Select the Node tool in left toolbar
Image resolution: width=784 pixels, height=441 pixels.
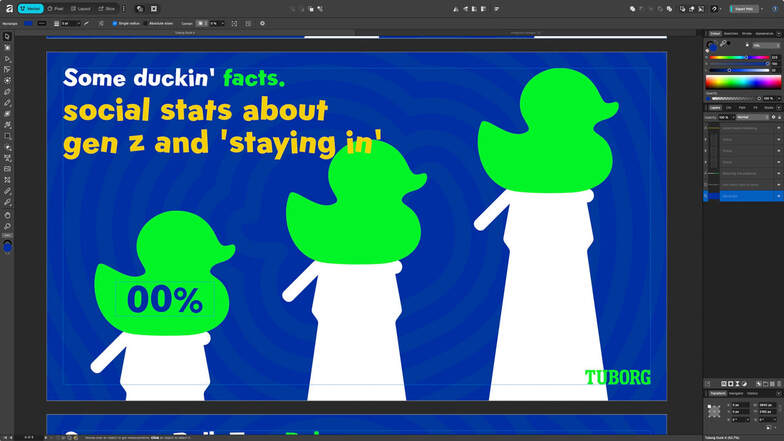[x=7, y=58]
